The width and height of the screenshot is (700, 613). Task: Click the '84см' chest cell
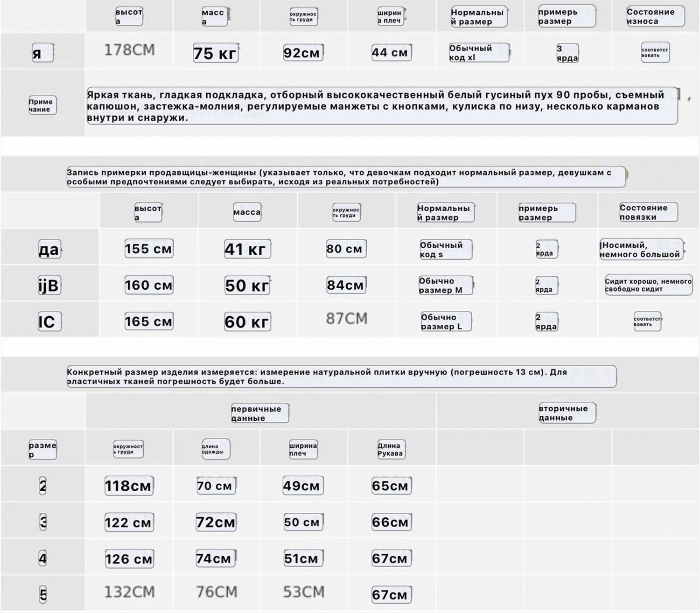346,285
